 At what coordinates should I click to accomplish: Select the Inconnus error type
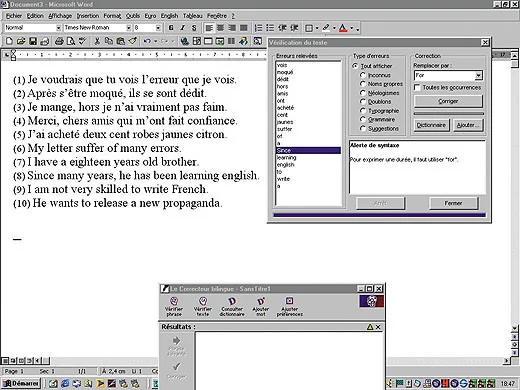click(x=363, y=75)
